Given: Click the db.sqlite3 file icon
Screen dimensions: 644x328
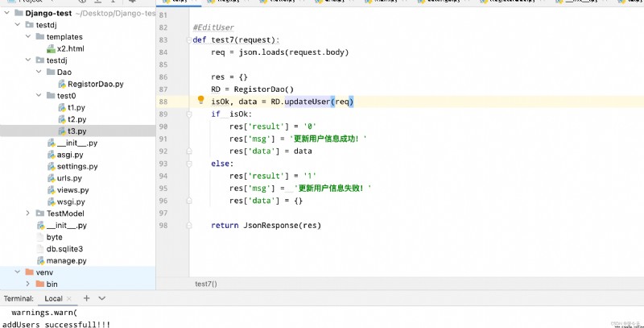Looking at the screenshot, I should click(39, 249).
